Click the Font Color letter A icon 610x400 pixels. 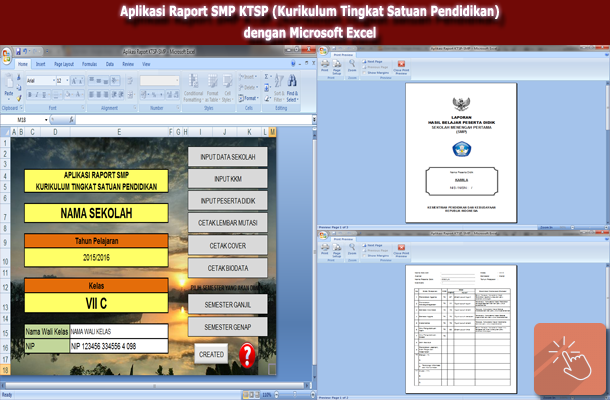point(78,95)
